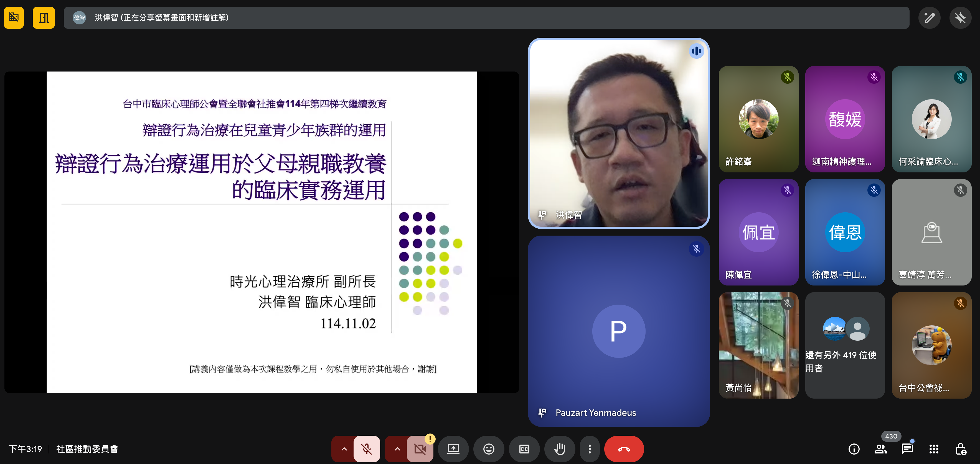Open the chat messages panel
The width and height of the screenshot is (980, 464).
coord(907,449)
